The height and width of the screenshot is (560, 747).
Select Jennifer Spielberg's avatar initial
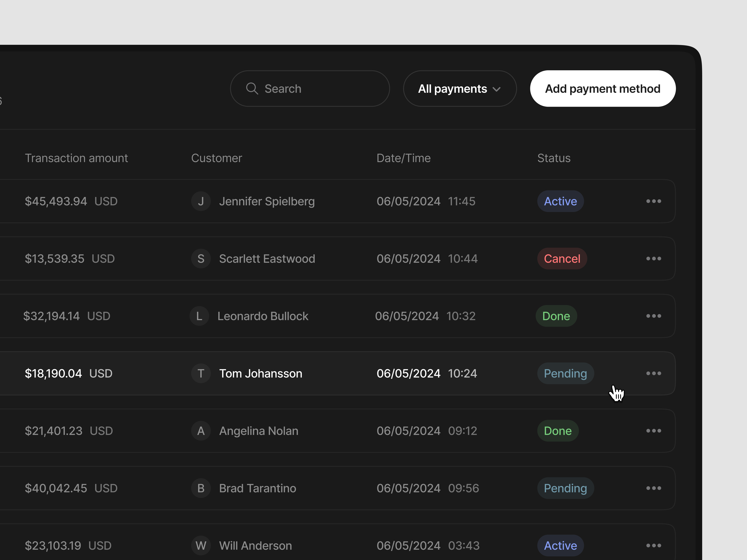[x=201, y=201]
